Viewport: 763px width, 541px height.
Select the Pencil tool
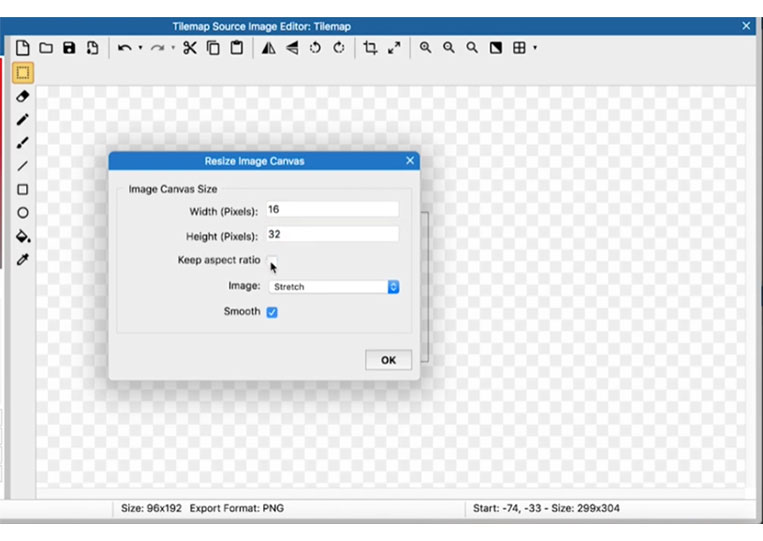(x=23, y=120)
